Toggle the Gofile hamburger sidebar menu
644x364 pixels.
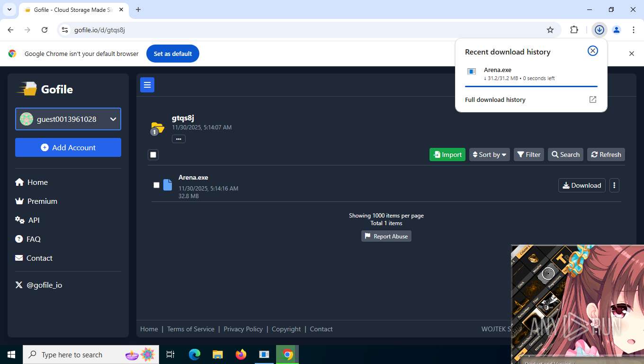(x=147, y=85)
